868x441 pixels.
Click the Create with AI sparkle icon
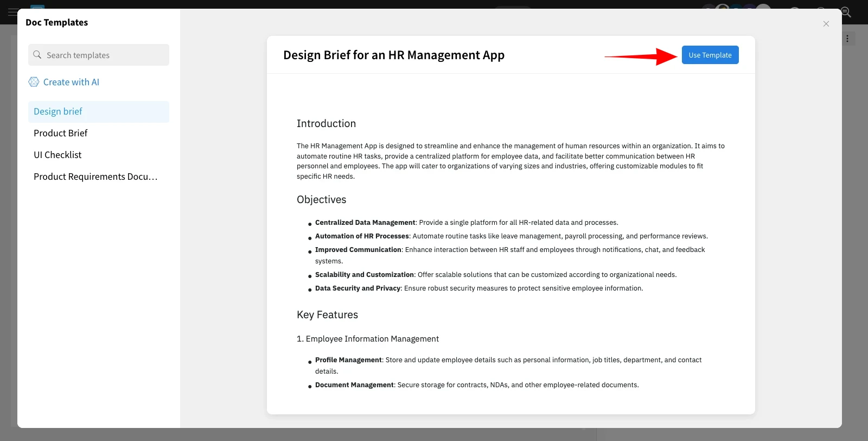click(34, 82)
